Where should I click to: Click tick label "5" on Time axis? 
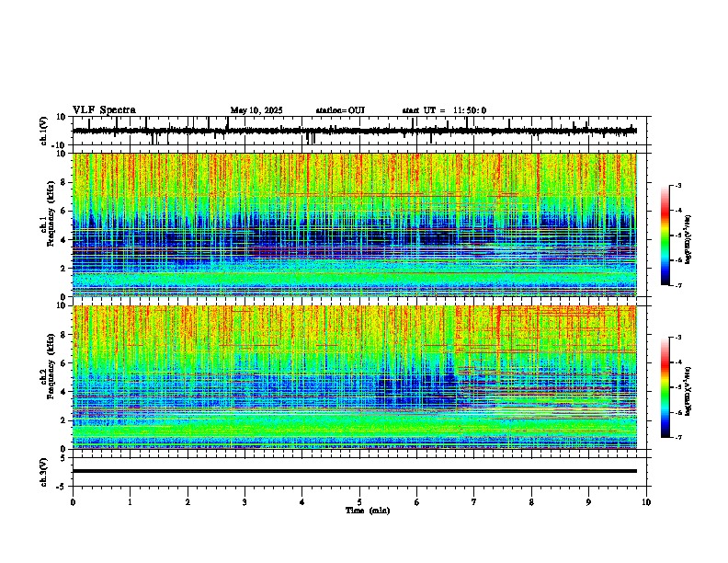[x=359, y=502]
